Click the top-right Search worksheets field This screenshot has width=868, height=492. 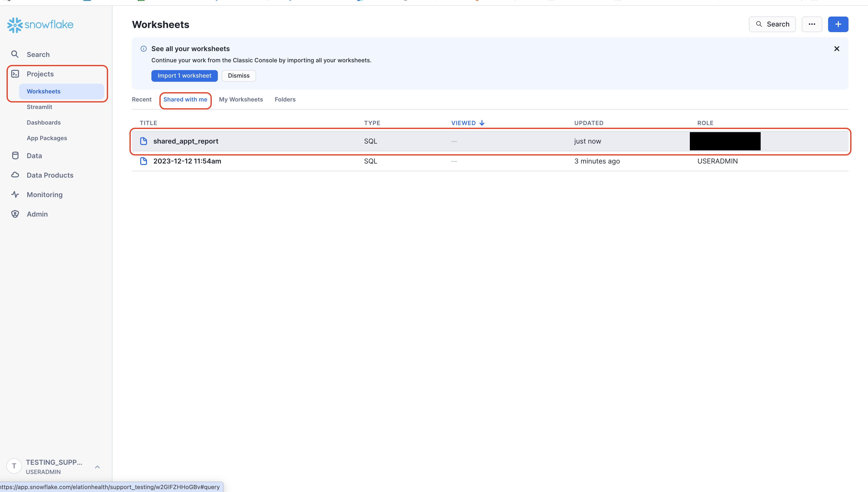772,24
